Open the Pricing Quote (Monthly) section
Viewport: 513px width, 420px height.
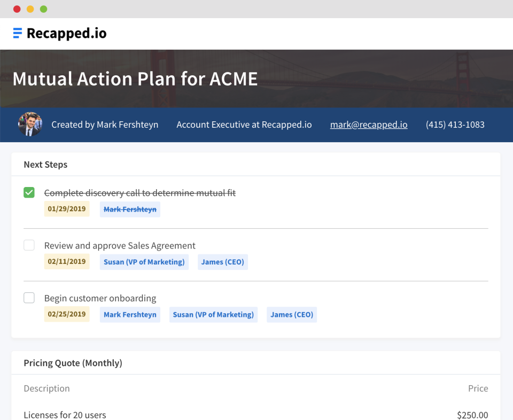point(73,362)
